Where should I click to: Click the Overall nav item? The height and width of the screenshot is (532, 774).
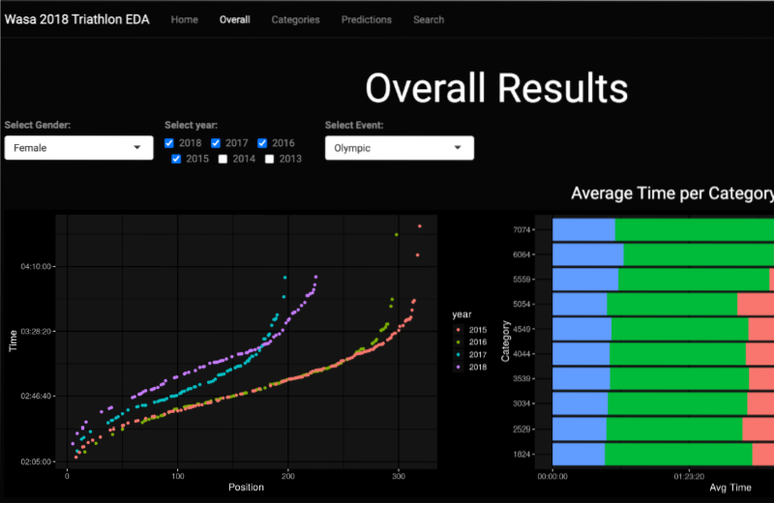click(x=234, y=19)
